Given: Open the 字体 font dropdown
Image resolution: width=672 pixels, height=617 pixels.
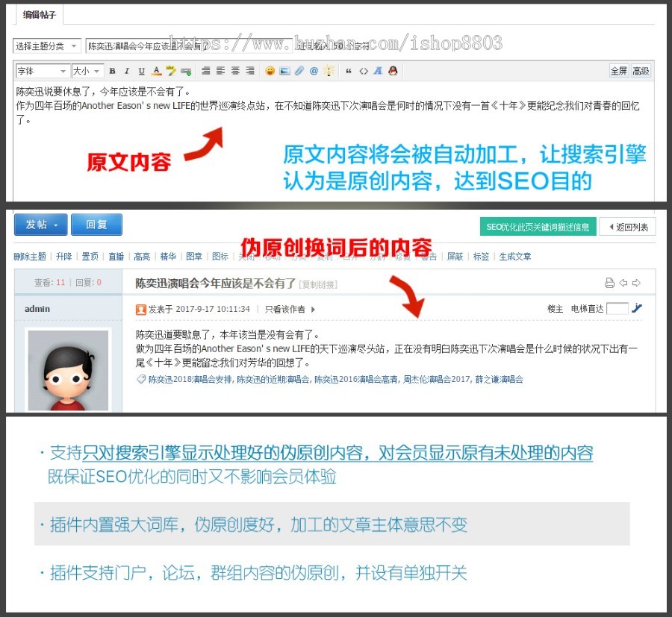Looking at the screenshot, I should tap(42, 71).
